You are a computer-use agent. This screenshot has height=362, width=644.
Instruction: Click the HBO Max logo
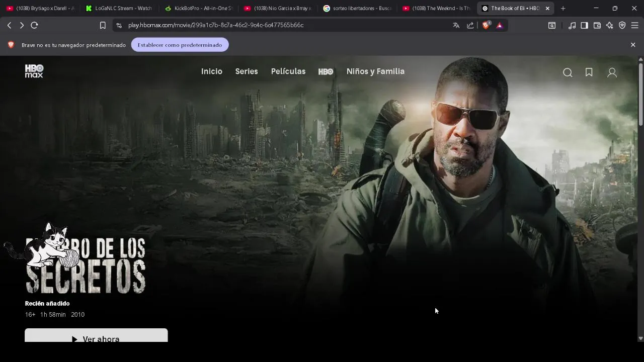(34, 71)
